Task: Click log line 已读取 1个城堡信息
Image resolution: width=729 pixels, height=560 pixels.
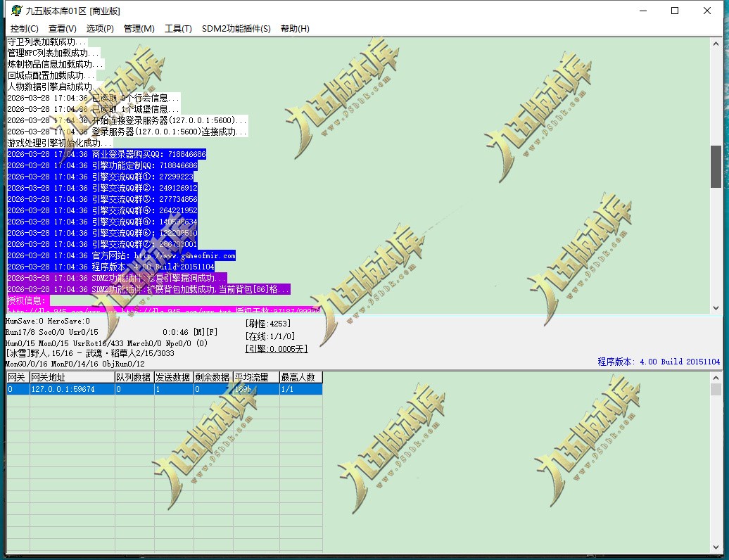Action: point(94,109)
